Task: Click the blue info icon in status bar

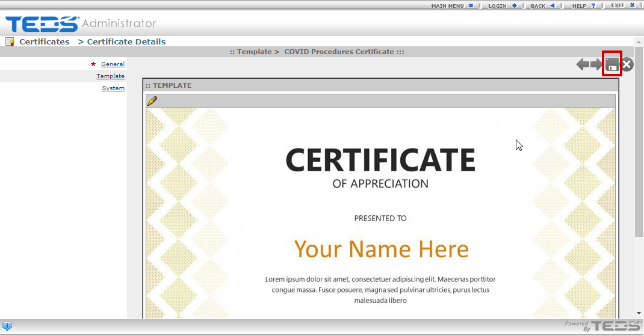Action: (x=7, y=326)
